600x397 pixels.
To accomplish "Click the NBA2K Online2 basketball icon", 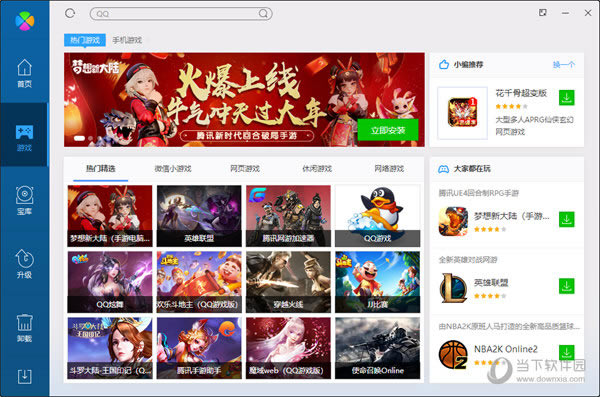I will (x=453, y=355).
